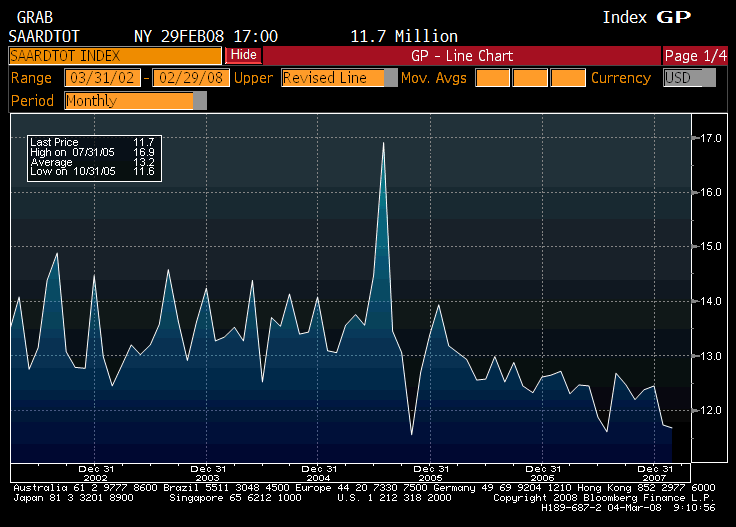Click the 17.0 y-axis label
Image resolution: width=736 pixels, height=527 pixels.
(x=711, y=138)
